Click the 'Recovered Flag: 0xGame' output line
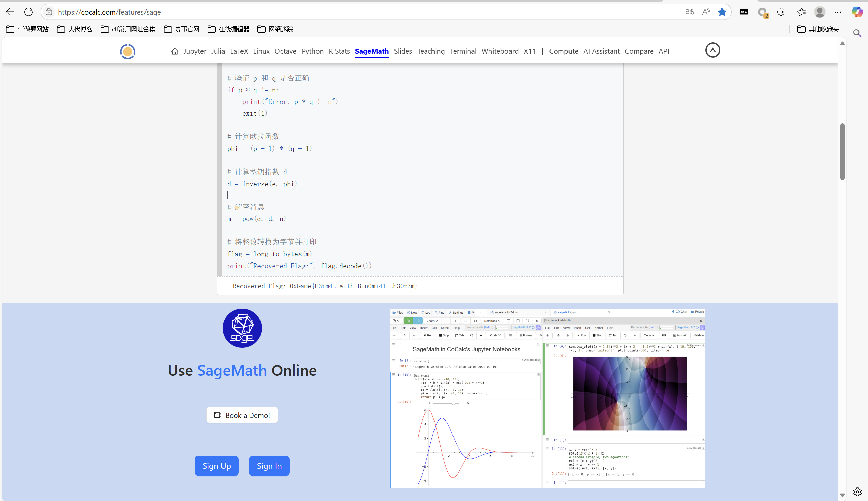Image resolution: width=868 pixels, height=501 pixels. tap(325, 286)
